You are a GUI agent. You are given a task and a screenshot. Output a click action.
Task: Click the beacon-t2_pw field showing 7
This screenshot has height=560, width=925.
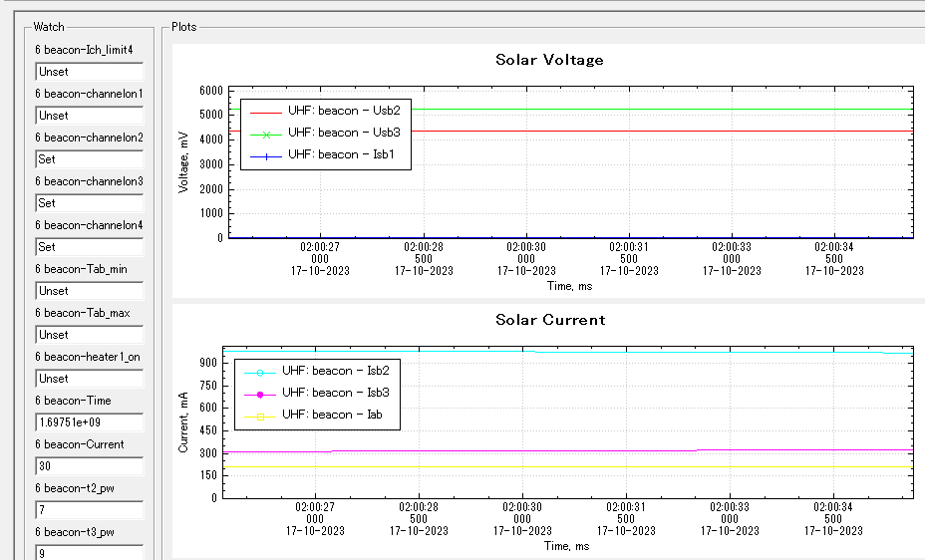tap(89, 510)
